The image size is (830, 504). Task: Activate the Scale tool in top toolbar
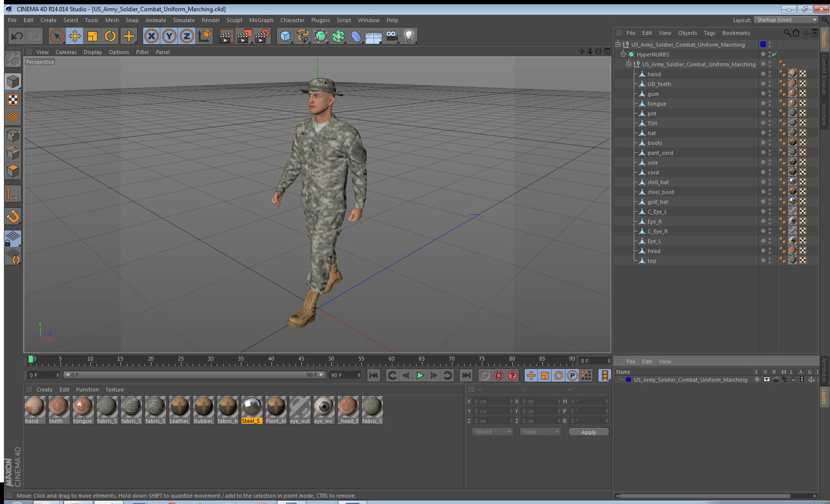tap(92, 36)
